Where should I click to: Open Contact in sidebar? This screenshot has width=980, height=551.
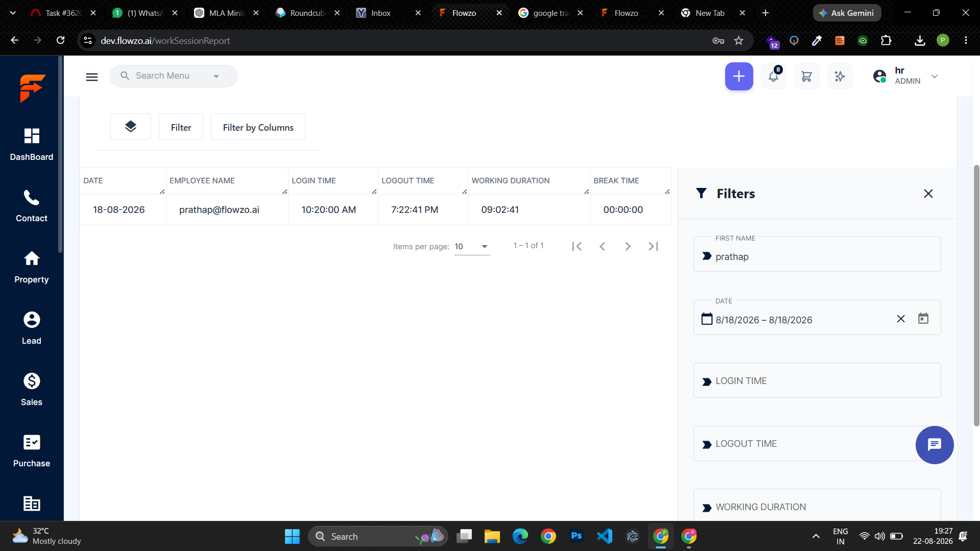pyautogui.click(x=32, y=206)
